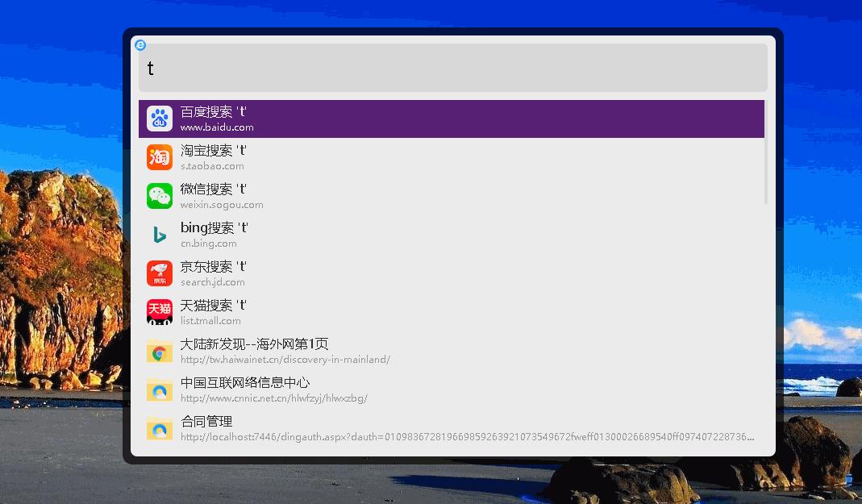862x504 pixels.
Task: Click the WeChat search icon
Action: click(x=159, y=196)
